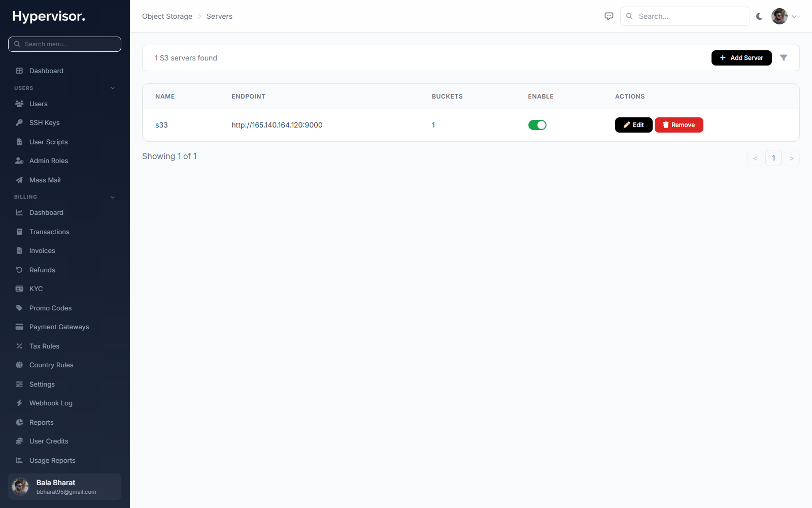Open the filter funnel icon

click(784, 58)
